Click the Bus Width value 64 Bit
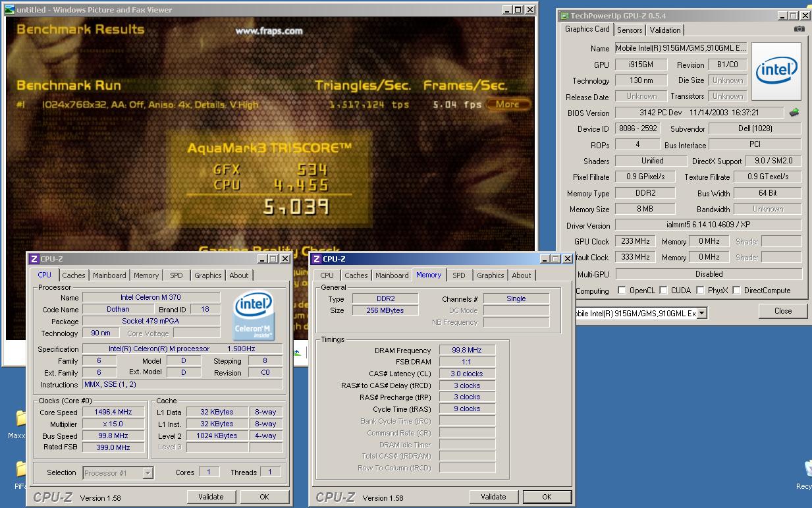812x508 pixels. coord(767,193)
